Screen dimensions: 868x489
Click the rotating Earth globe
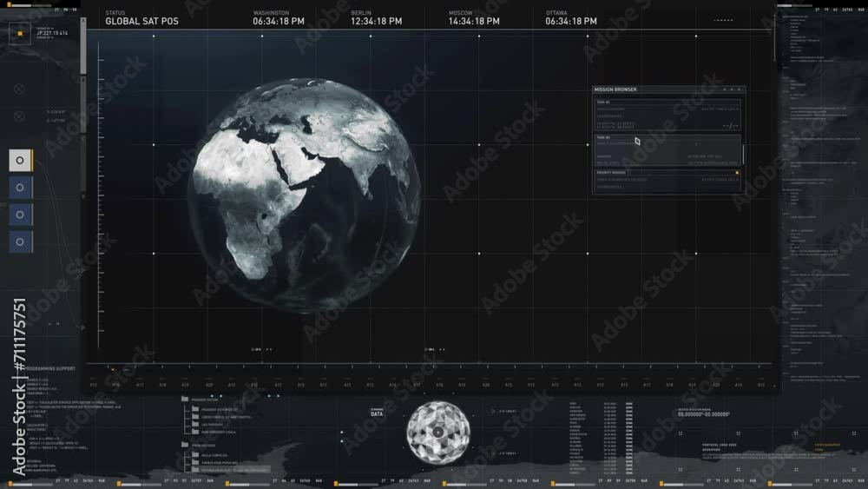pos(304,195)
